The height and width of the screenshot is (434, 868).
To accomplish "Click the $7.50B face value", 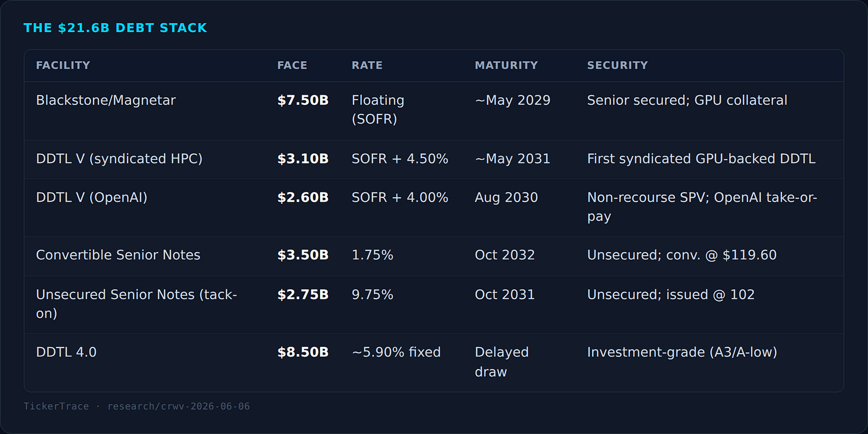I will 303,100.
